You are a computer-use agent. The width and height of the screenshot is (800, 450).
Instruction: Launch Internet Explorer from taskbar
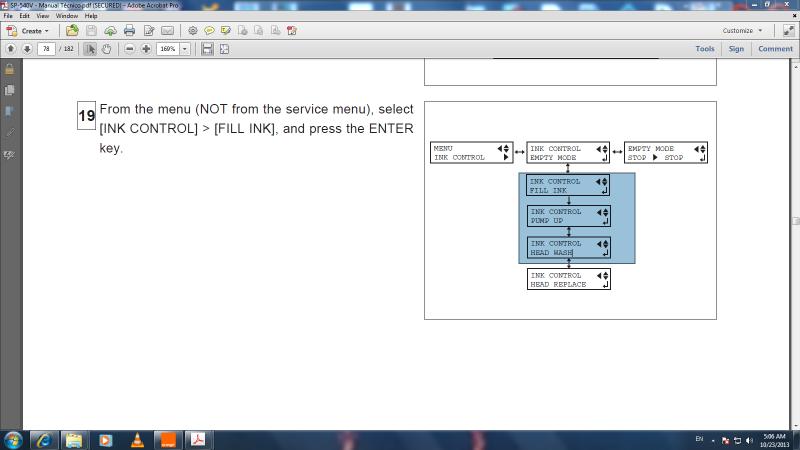(44, 440)
